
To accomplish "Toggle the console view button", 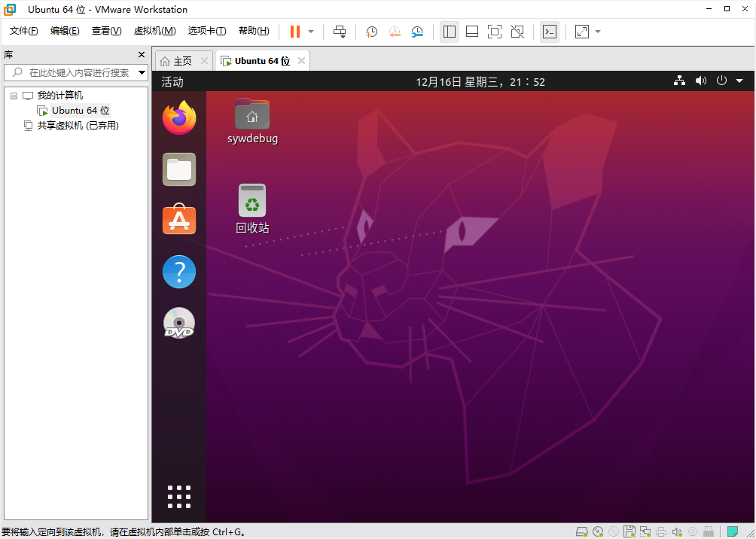I will (550, 32).
